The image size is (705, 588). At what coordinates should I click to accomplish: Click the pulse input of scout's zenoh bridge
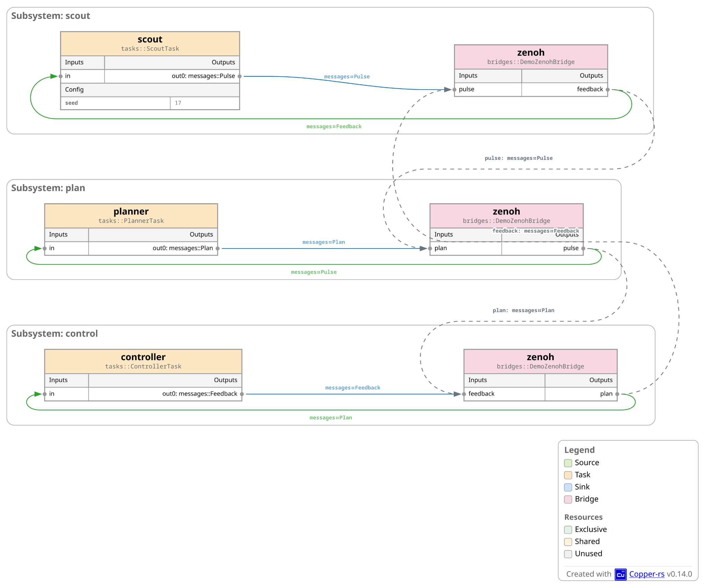(467, 89)
